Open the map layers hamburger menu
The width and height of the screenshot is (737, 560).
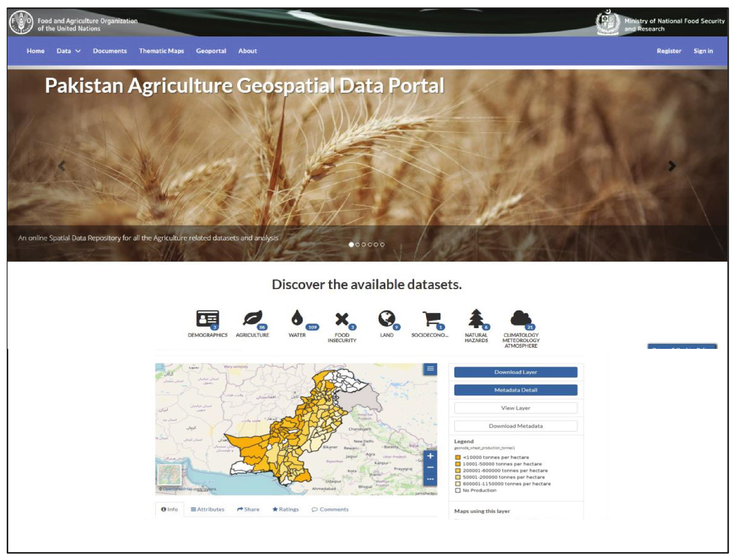click(x=430, y=369)
